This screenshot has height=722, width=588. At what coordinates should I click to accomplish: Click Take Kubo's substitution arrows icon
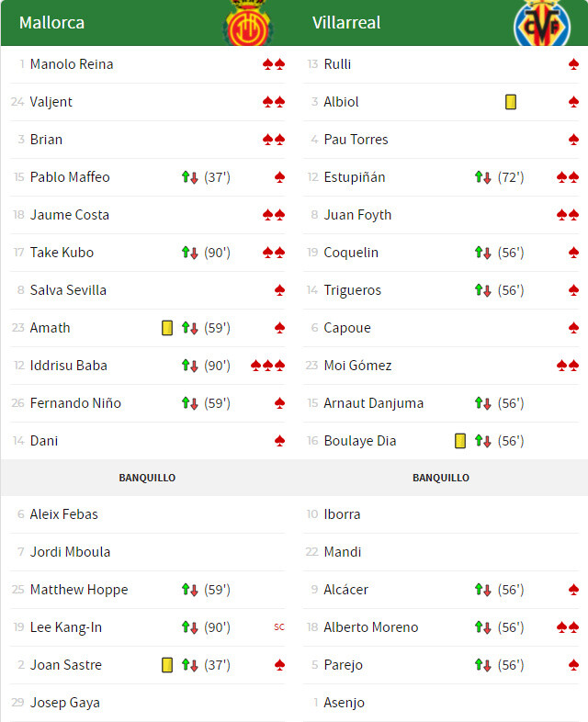pyautogui.click(x=190, y=253)
